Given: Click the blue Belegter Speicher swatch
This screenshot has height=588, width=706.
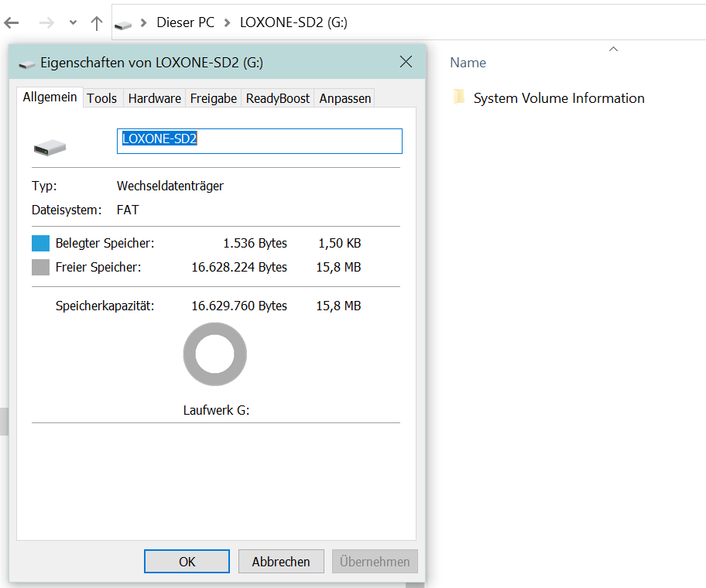Looking at the screenshot, I should [x=40, y=243].
